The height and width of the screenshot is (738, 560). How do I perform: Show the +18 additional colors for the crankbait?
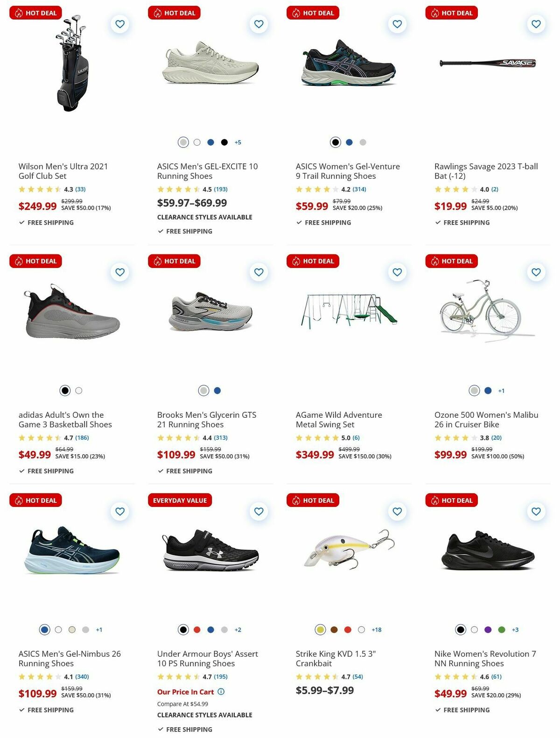[x=376, y=629]
